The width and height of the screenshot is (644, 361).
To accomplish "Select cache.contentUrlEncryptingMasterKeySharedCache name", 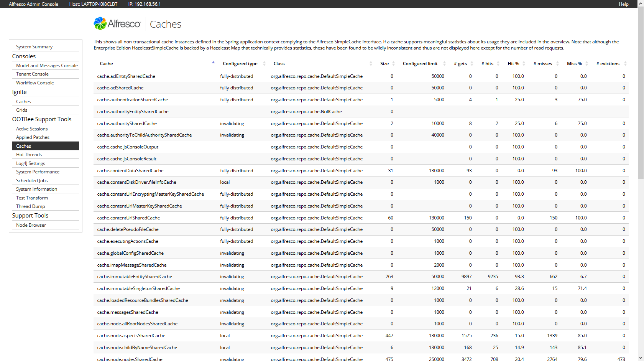I will coord(151,194).
